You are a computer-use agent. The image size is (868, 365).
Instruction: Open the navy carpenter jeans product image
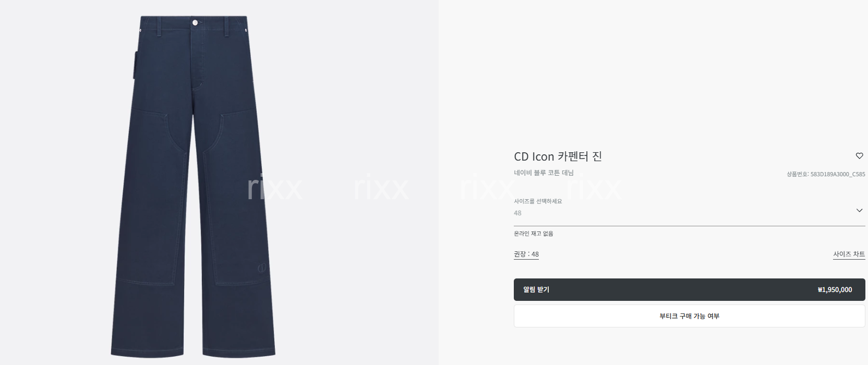[193, 186]
